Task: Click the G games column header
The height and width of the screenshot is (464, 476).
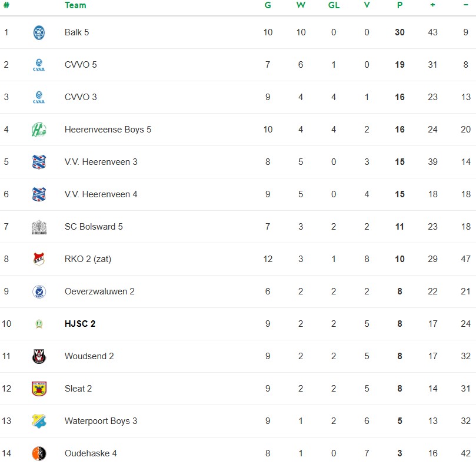Action: pos(268,5)
